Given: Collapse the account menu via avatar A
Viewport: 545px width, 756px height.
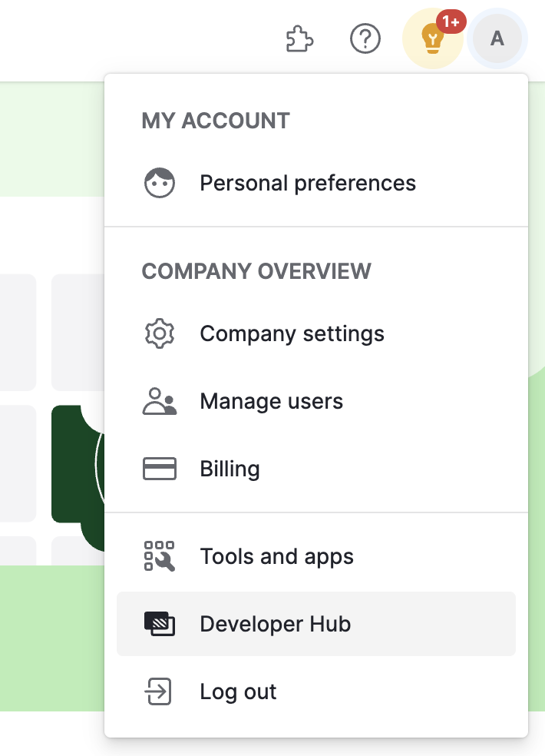Looking at the screenshot, I should pos(497,38).
